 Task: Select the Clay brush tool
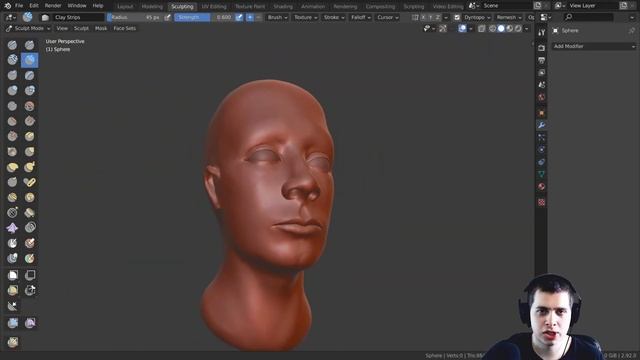pos(12,60)
